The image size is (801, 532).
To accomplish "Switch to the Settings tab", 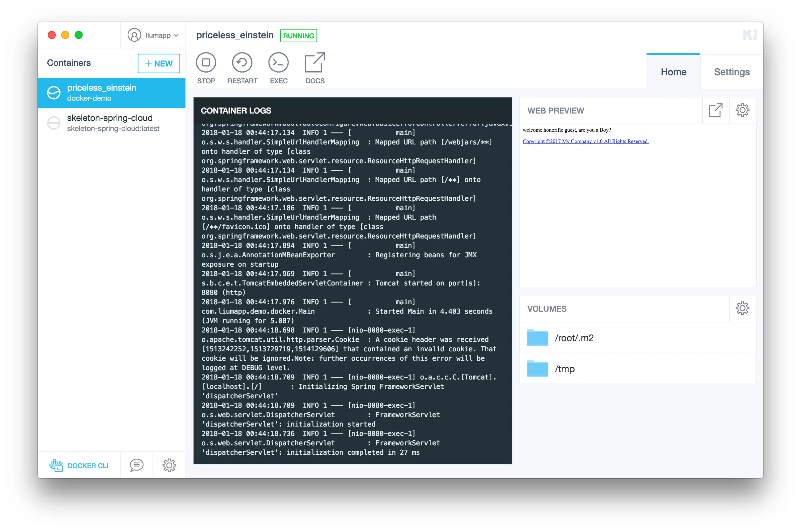I will (731, 72).
